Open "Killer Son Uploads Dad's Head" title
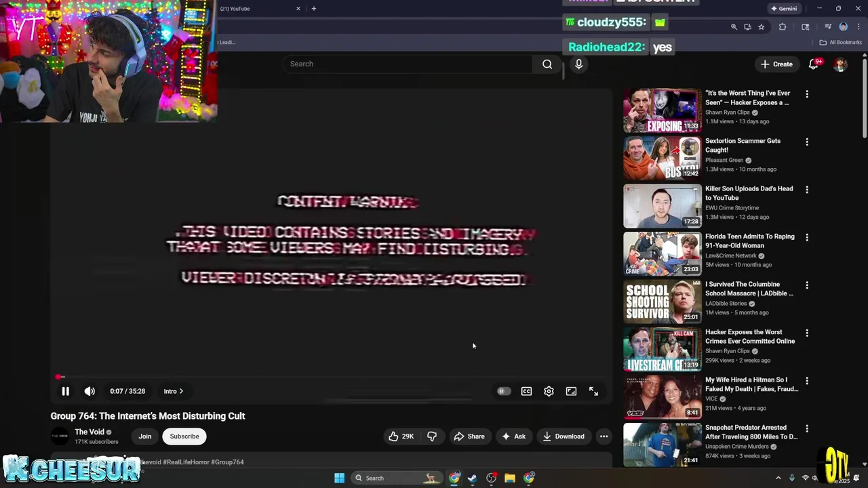Screen dimensions: 868x488 749,193
